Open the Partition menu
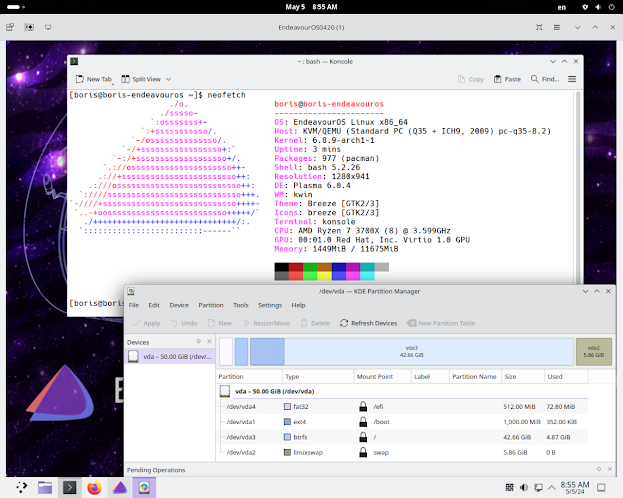The height and width of the screenshot is (498, 623). 211,305
